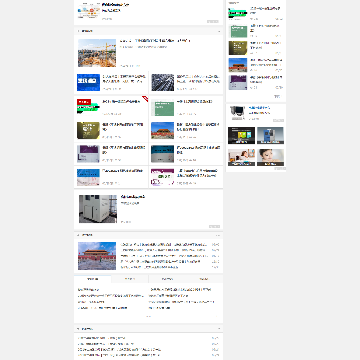Open the red and green labelled card image
This screenshot has width=360, height=360.
(88, 107)
